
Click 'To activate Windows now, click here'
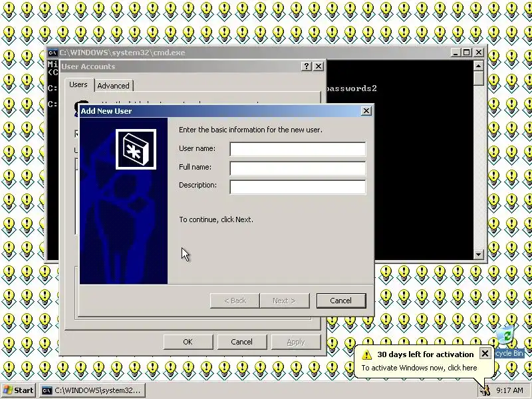point(419,368)
